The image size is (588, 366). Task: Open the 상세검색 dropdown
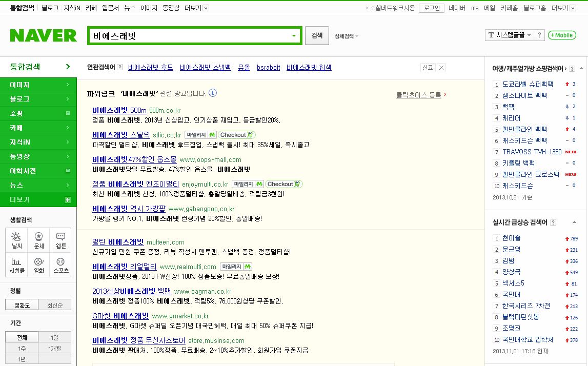pyautogui.click(x=346, y=36)
